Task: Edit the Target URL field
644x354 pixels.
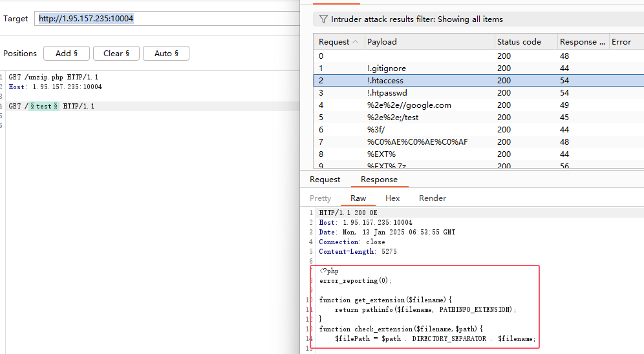Action: point(167,19)
